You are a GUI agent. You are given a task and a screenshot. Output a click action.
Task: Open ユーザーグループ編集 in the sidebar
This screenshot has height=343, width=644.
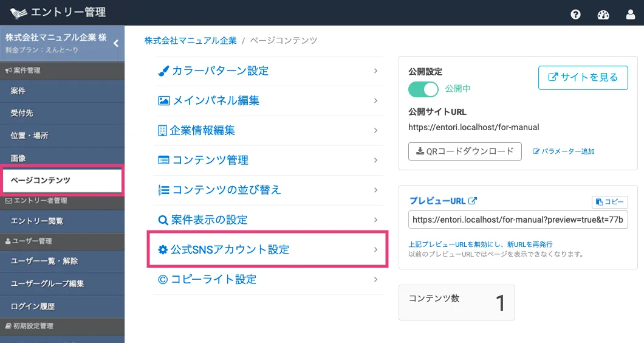[62, 284]
